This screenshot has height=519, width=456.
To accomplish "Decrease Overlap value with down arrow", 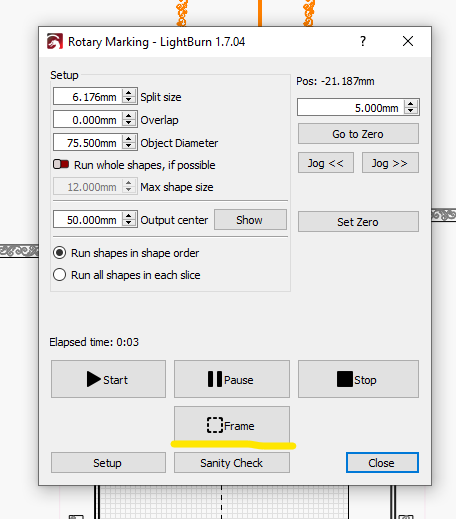I will point(129,123).
